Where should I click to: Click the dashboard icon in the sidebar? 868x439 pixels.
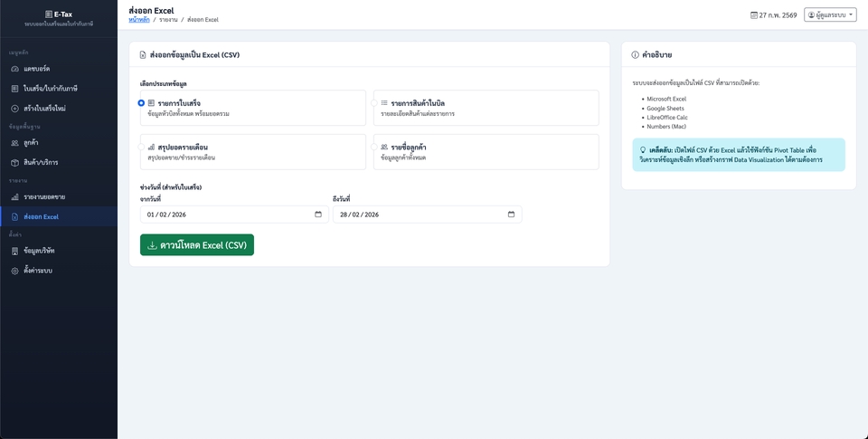[x=14, y=69]
